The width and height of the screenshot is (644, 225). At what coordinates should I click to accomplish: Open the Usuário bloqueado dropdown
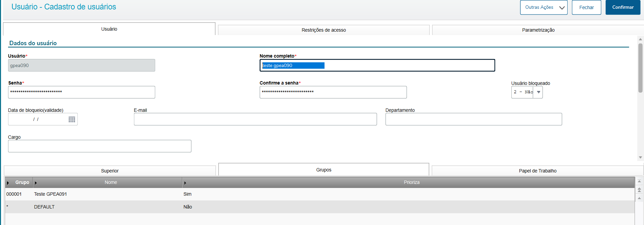538,92
